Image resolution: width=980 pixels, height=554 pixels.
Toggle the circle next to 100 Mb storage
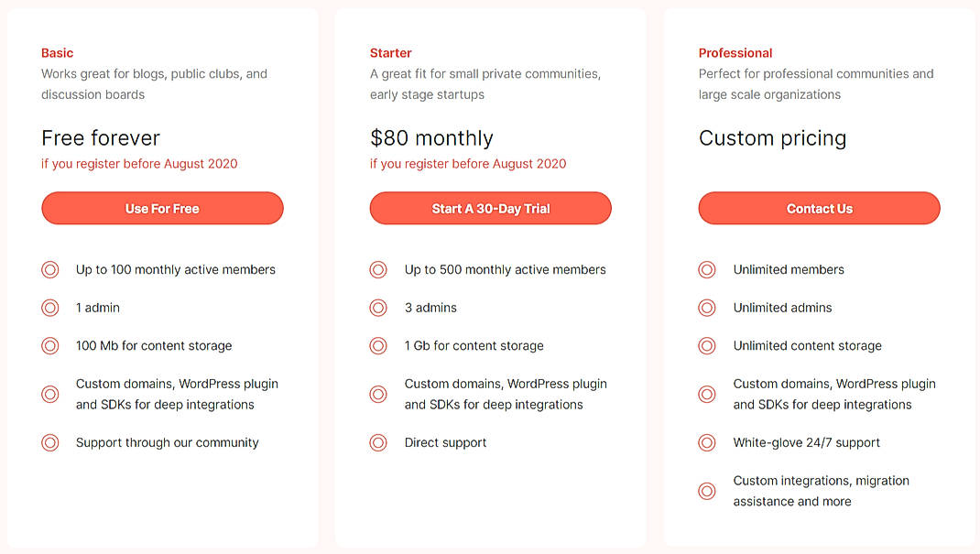pyautogui.click(x=49, y=345)
